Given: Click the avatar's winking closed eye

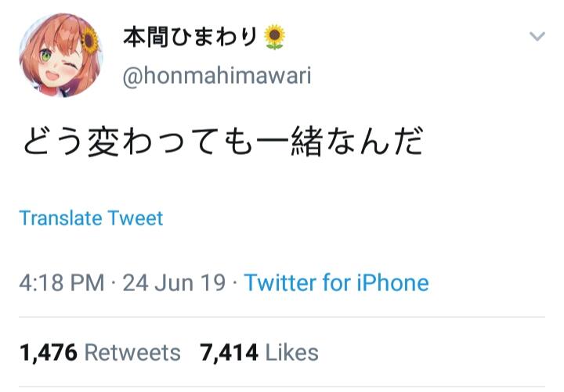Looking at the screenshot, I should pos(70,66).
